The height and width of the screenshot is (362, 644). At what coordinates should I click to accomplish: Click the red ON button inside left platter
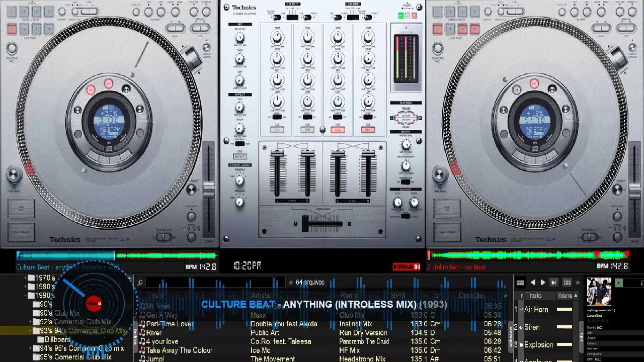click(91, 90)
